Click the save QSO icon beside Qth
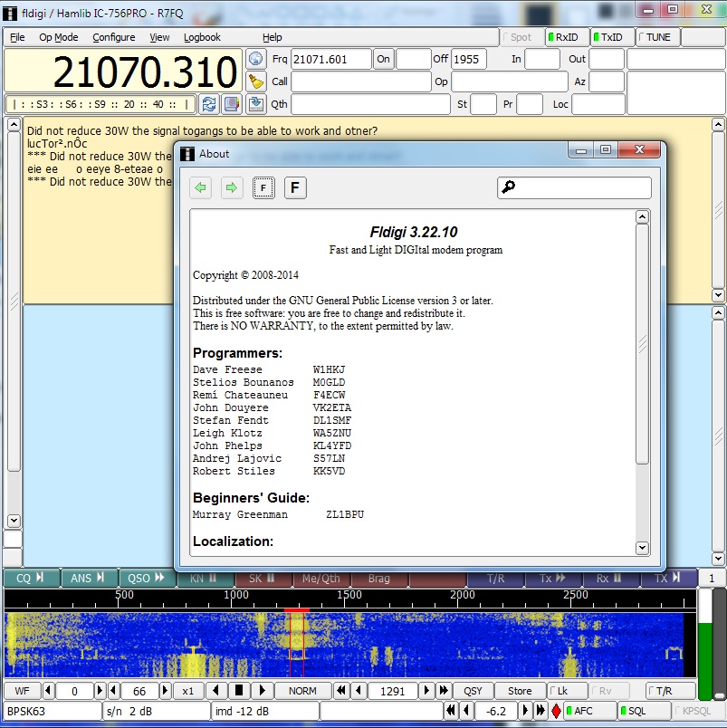This screenshot has width=727, height=728. tap(256, 104)
